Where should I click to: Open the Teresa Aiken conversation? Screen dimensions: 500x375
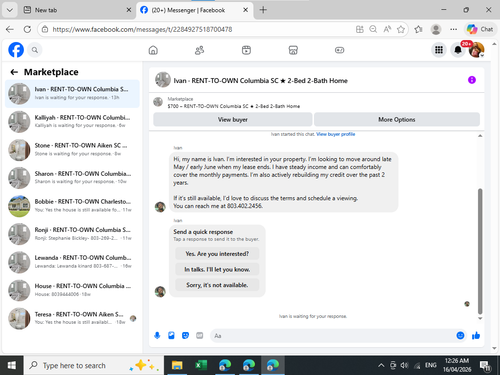pos(72,318)
